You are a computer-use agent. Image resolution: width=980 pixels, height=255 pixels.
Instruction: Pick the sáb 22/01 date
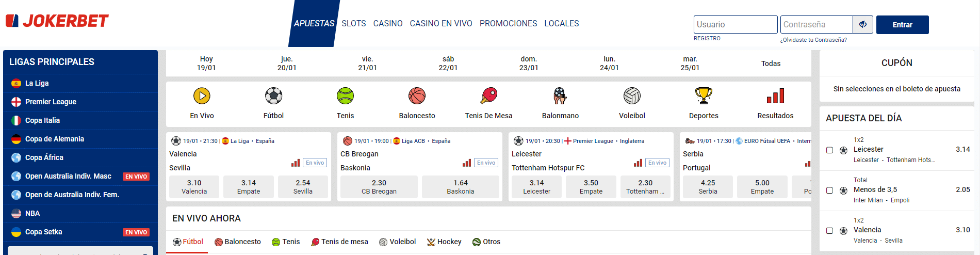448,63
